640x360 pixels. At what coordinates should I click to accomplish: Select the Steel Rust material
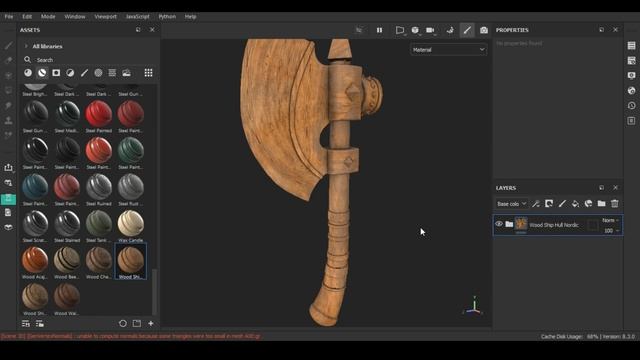tap(131, 190)
